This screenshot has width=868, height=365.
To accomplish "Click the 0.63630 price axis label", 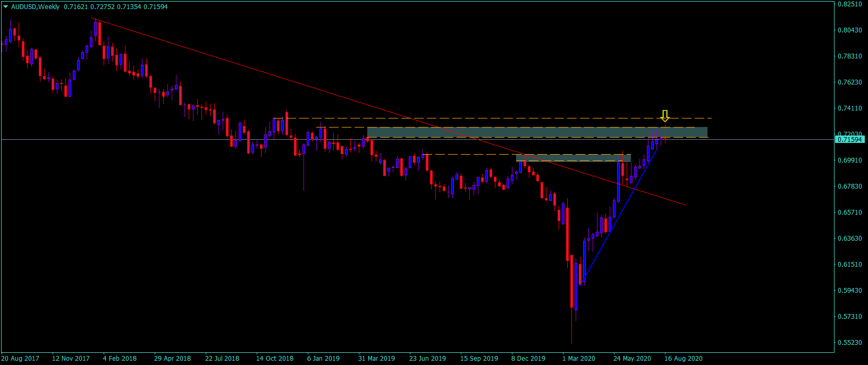I will (849, 239).
